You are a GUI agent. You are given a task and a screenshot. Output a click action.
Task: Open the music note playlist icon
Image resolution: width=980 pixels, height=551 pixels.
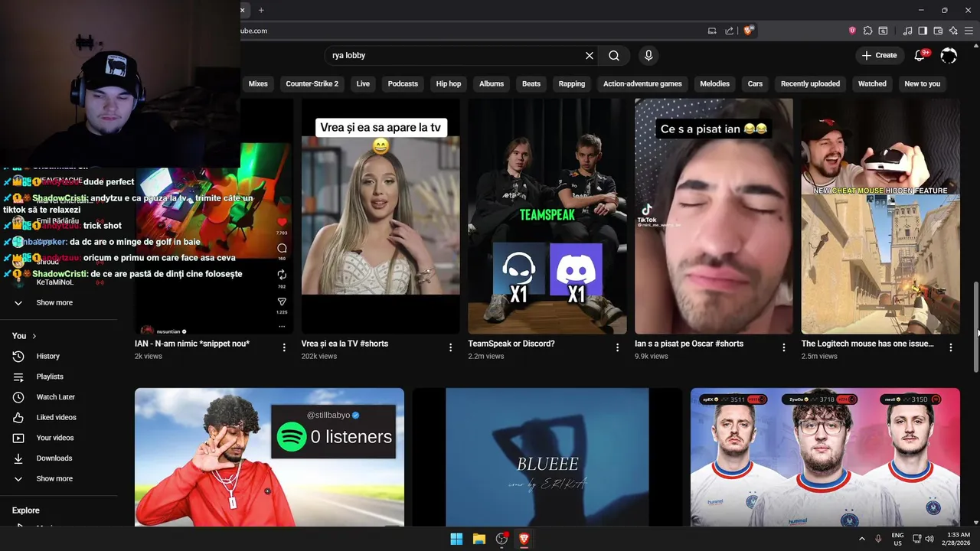point(907,31)
